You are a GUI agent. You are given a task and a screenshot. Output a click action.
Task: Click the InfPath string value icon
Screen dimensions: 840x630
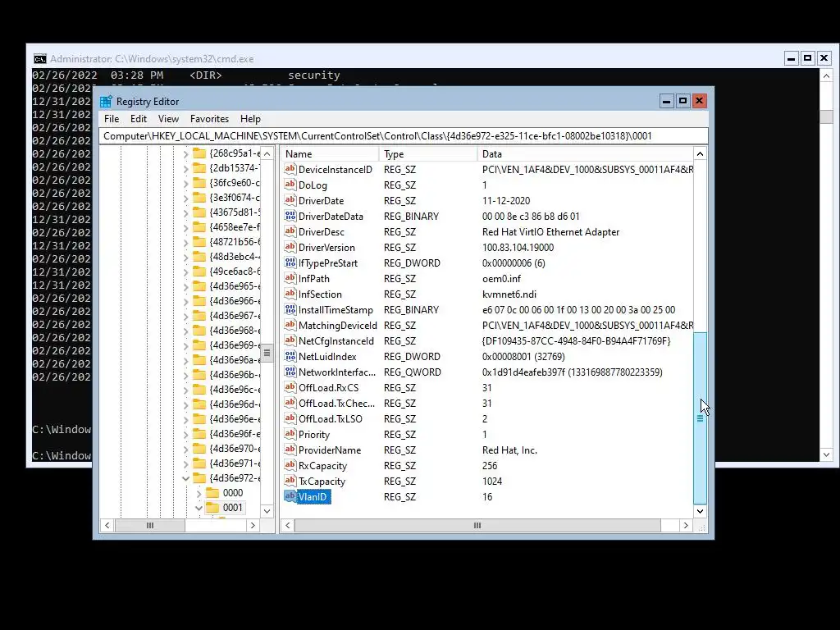point(290,278)
